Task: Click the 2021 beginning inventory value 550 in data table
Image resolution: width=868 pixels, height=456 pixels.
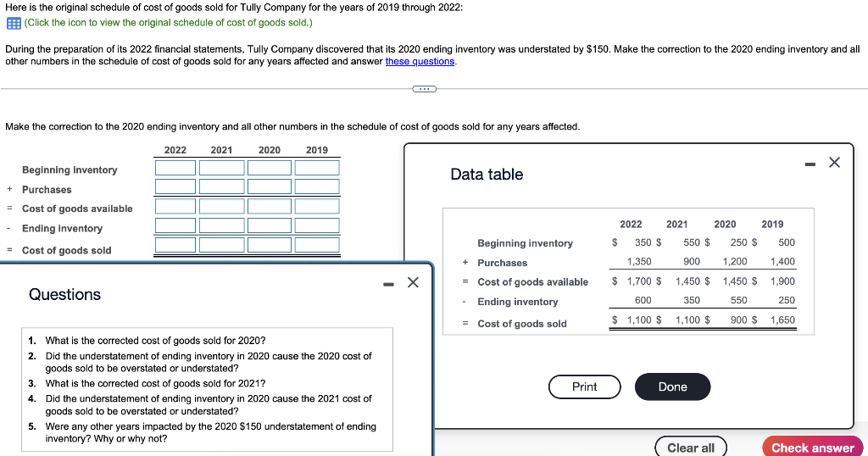Action: pos(692,242)
